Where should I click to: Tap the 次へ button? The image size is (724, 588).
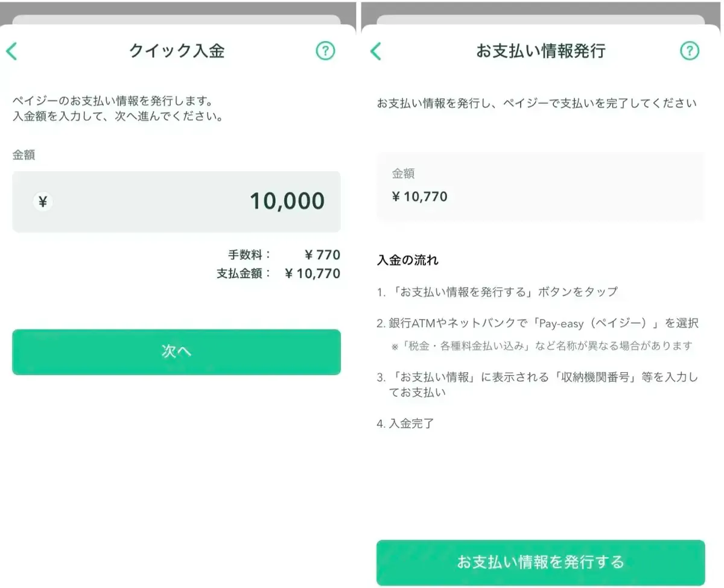(x=176, y=352)
